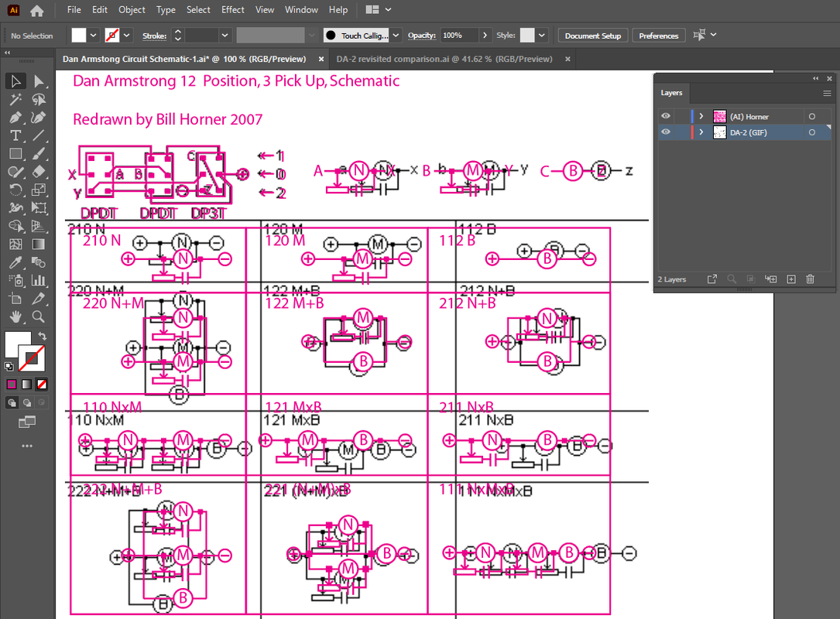The width and height of the screenshot is (840, 619).
Task: Select the Curvature tool
Action: [39, 118]
